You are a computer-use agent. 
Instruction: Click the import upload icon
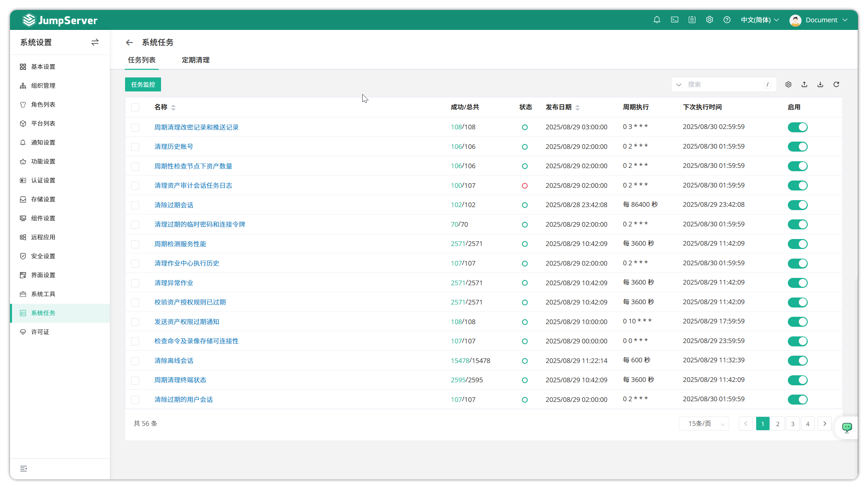(x=804, y=84)
